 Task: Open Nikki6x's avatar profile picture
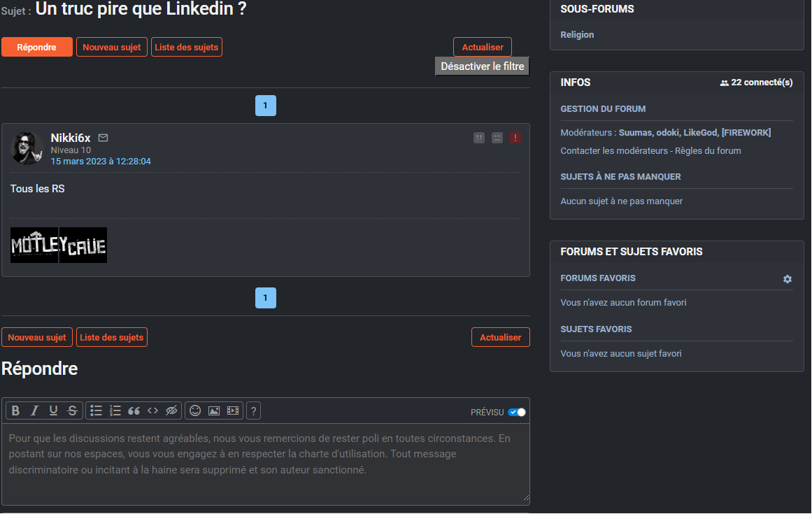pyautogui.click(x=27, y=148)
